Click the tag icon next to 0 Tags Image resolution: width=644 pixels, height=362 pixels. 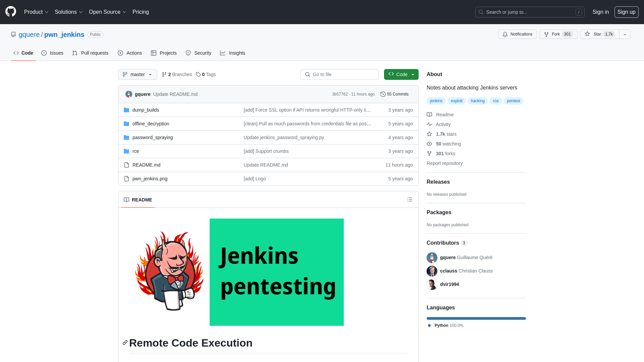(x=198, y=74)
